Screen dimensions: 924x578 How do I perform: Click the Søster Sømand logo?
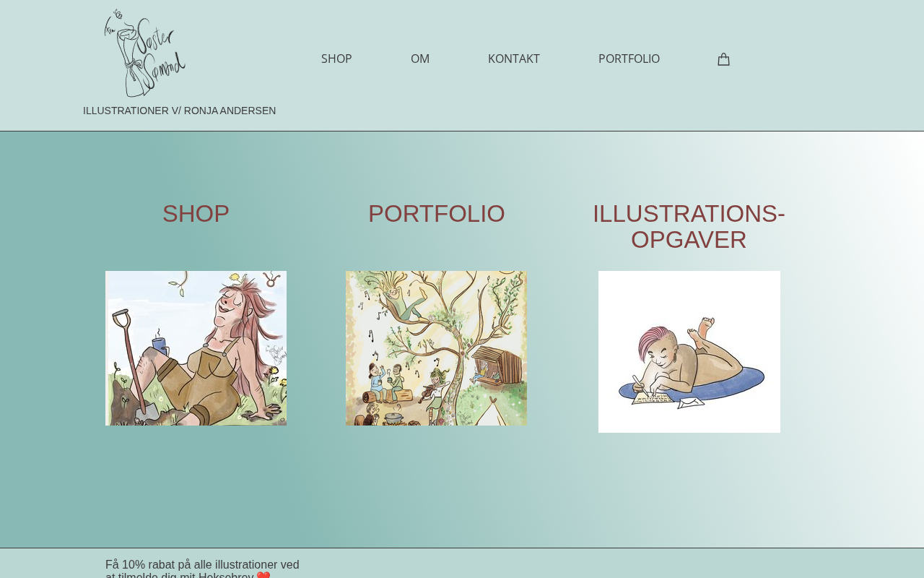pyautogui.click(x=145, y=53)
